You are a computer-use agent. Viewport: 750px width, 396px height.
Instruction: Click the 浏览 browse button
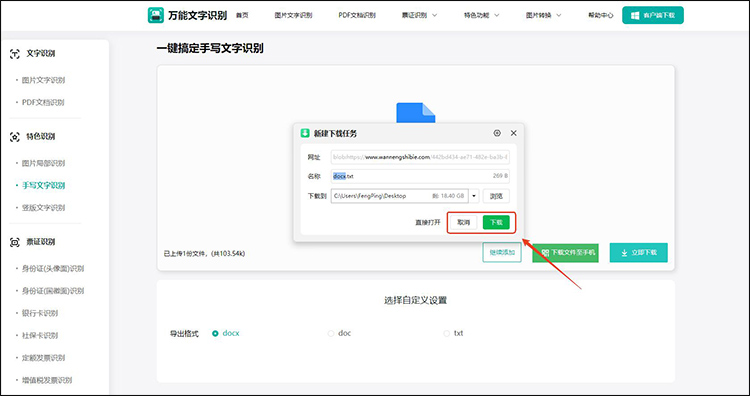tap(496, 196)
